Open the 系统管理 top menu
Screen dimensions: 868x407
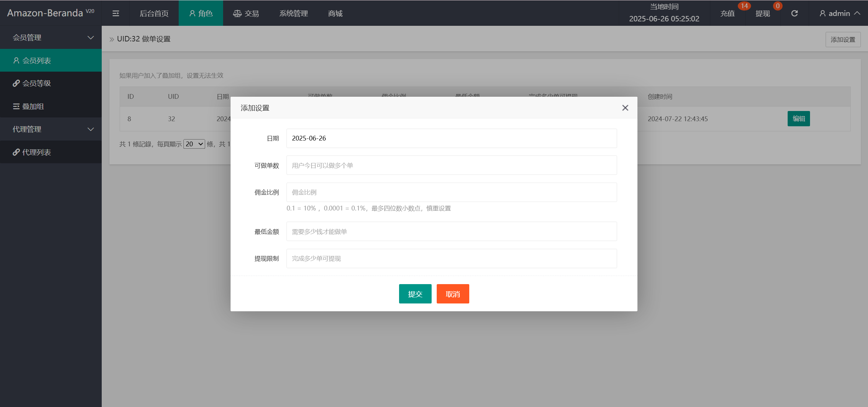coord(294,13)
